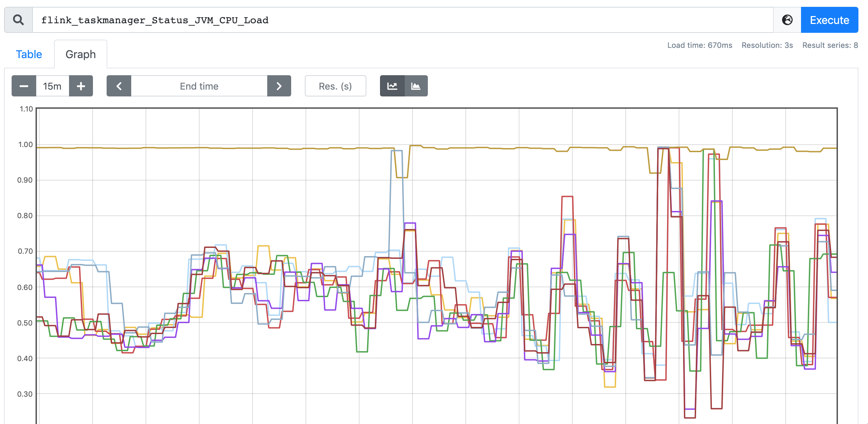Image resolution: width=868 pixels, height=424 pixels.
Task: Click the End time input field
Action: click(199, 86)
